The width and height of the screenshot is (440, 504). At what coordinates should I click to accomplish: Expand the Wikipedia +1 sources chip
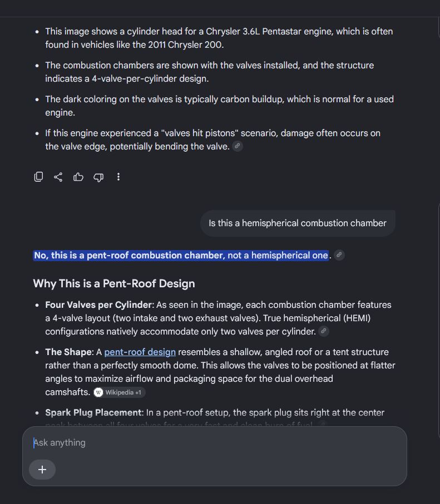(119, 392)
